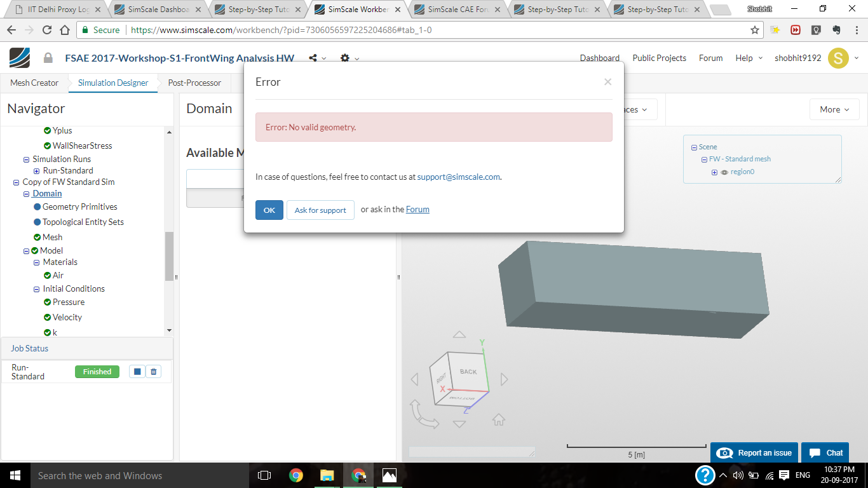868x488 pixels.
Task: Select Topological Entity Sets item
Action: click(83, 222)
